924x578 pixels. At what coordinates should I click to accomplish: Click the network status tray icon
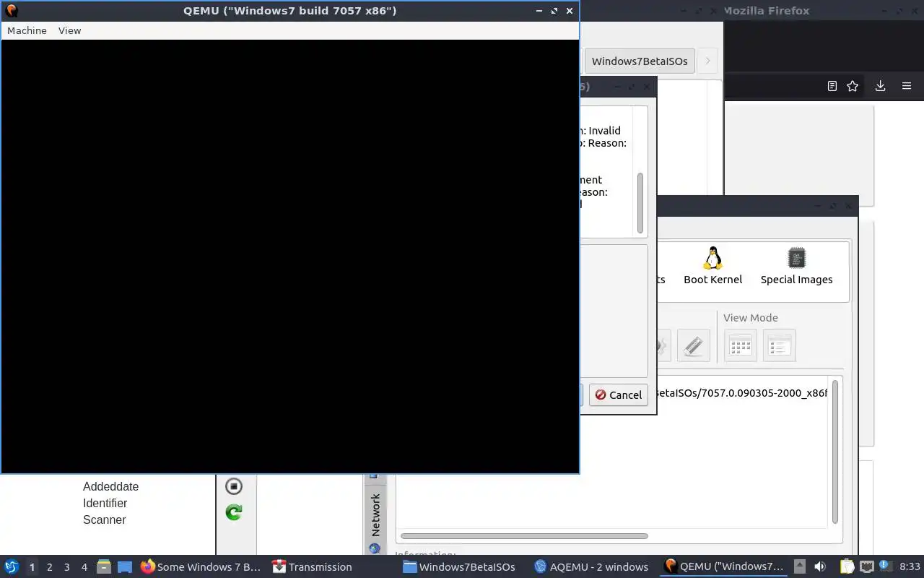click(x=867, y=566)
